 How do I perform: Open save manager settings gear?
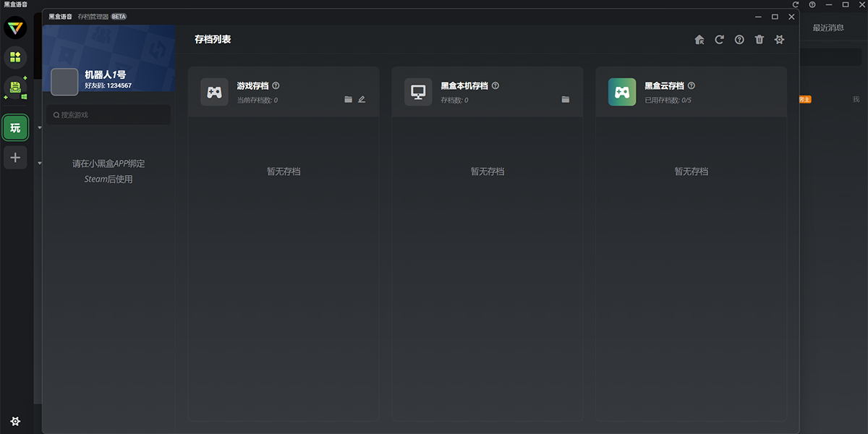779,40
